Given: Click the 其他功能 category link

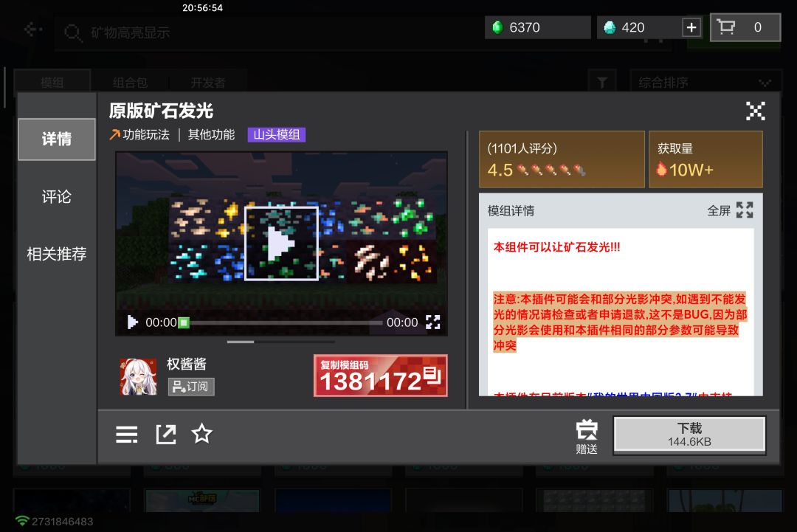Looking at the screenshot, I should 212,134.
